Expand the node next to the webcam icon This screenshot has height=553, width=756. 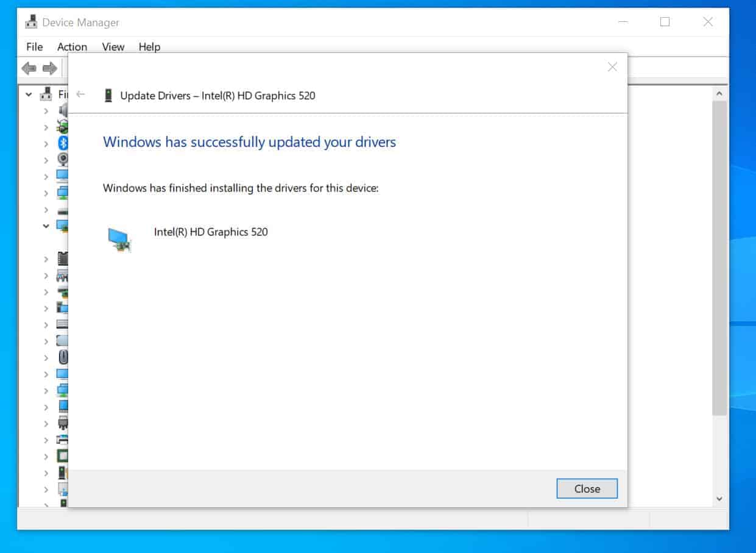(x=46, y=160)
